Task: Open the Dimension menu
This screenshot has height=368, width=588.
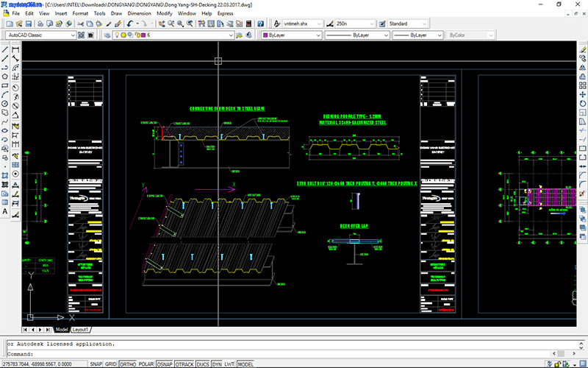Action: click(x=139, y=13)
